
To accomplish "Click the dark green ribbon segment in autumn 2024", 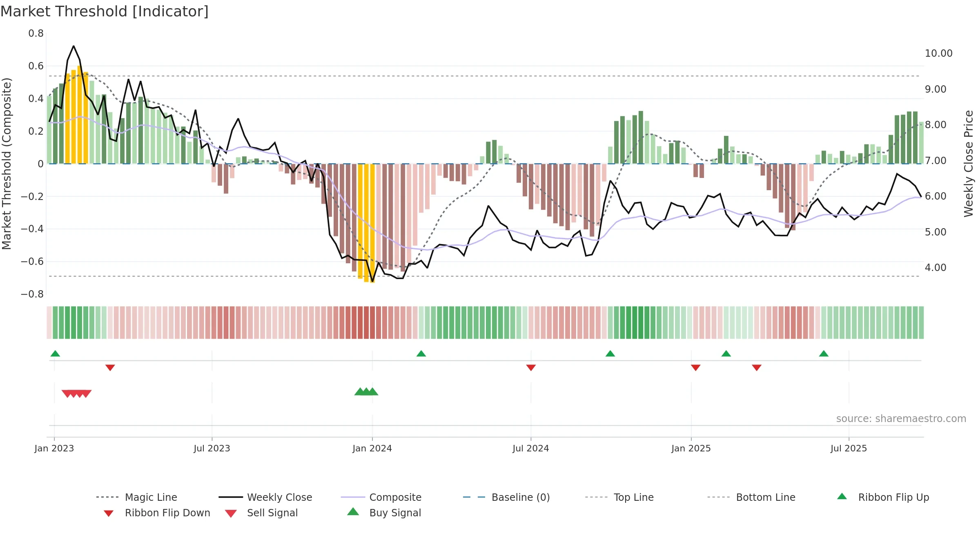I will [x=634, y=322].
